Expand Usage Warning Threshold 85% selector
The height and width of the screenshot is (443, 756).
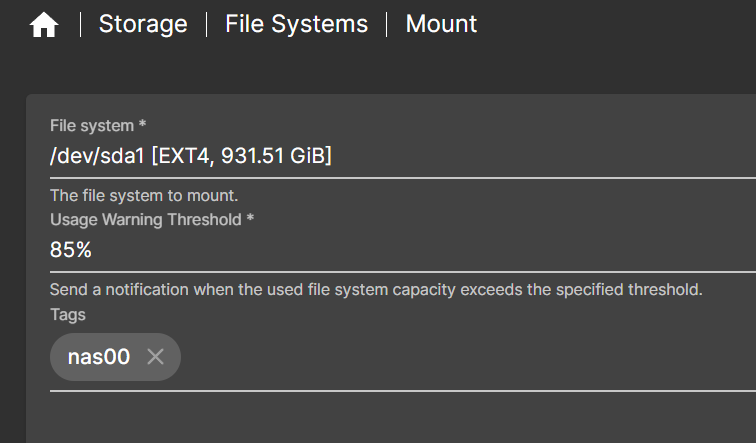(403, 250)
